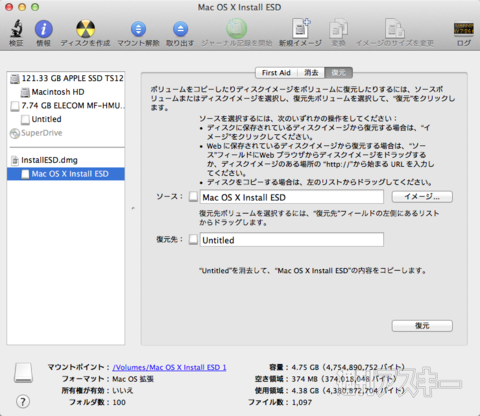The image size is (480, 416).
Task: Select SuperDrive in the sidebar
Action: 66,133
